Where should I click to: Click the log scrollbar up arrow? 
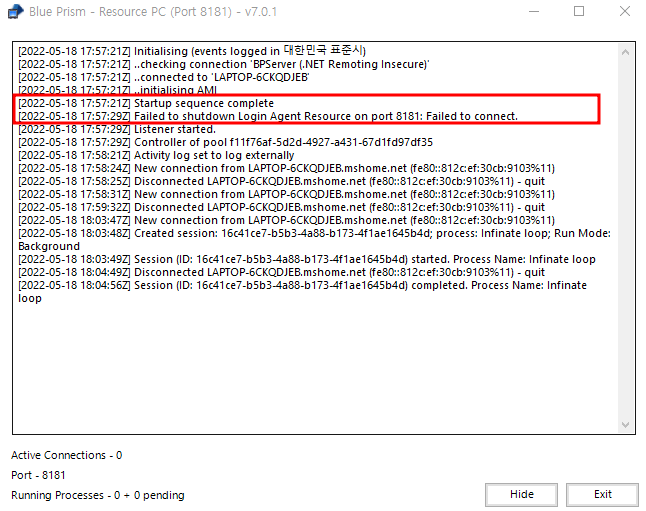coord(625,52)
